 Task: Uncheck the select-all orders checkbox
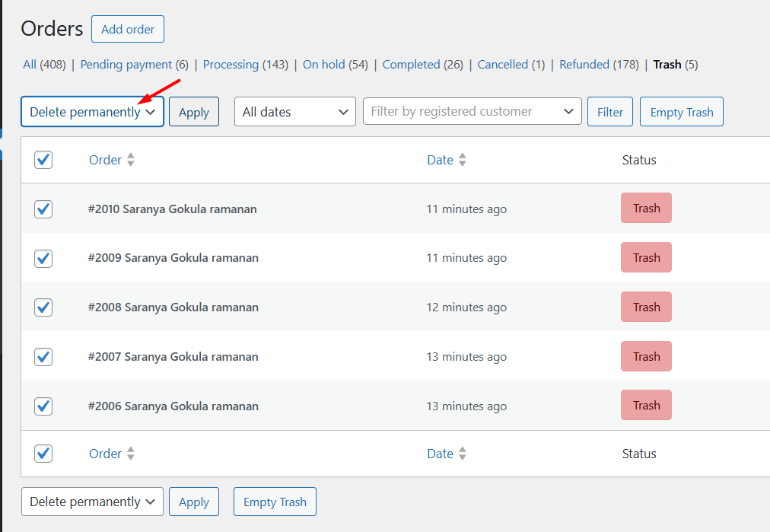(43, 160)
